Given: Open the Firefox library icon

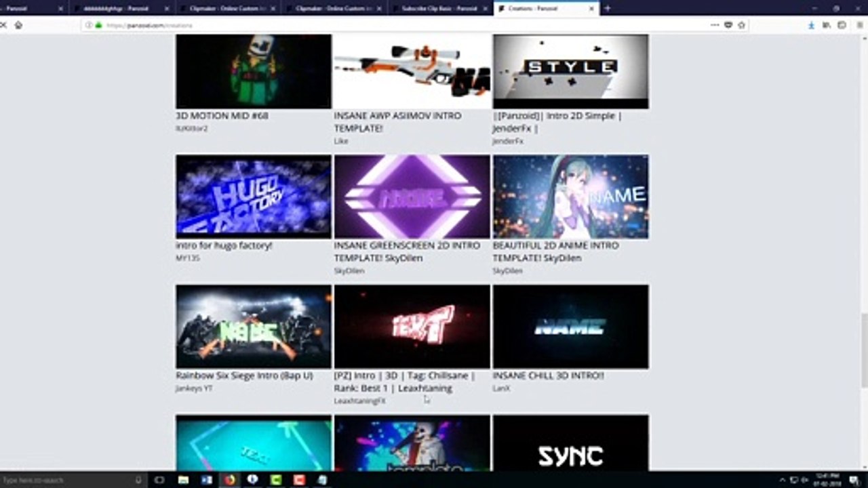Looking at the screenshot, I should pos(827,25).
